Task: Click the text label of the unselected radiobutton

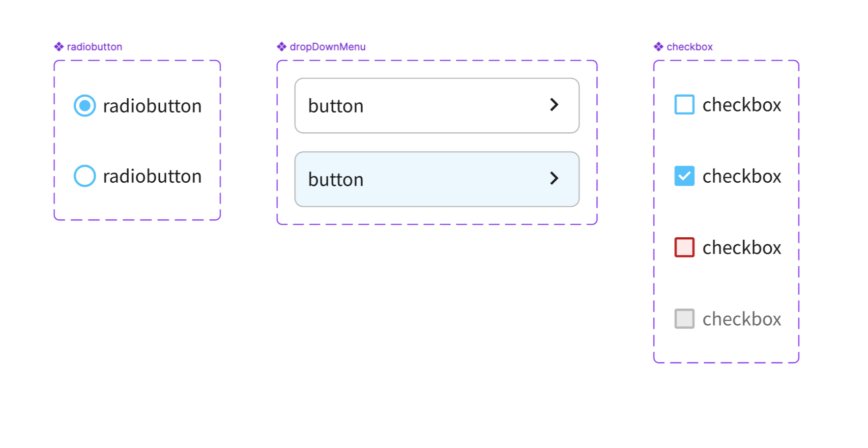Action: 152,176
